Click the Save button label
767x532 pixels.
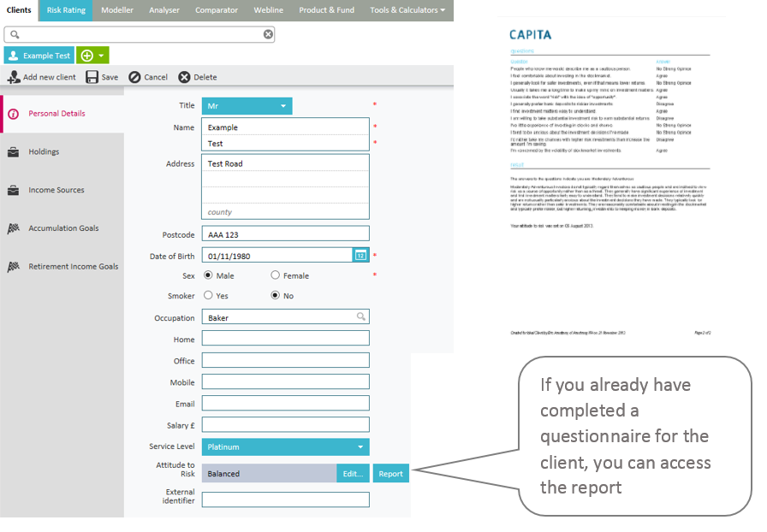[110, 77]
